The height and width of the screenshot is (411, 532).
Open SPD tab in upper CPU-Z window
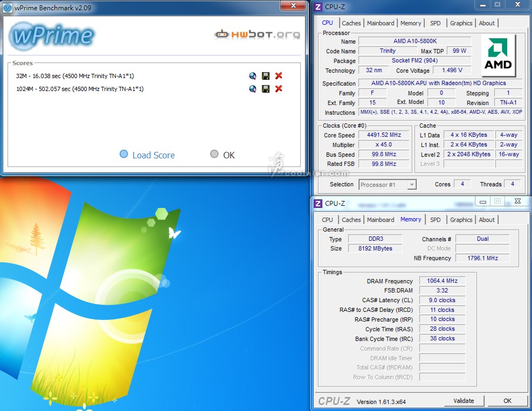click(436, 23)
